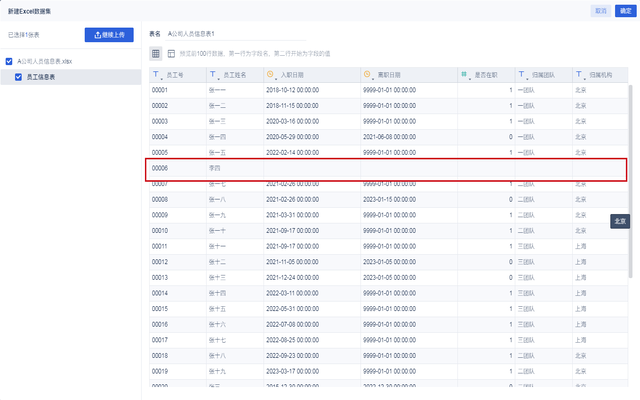Click hire date 2021-12-24 00:00:00
Screen dimensions: 640x400
pyautogui.click(x=293, y=277)
